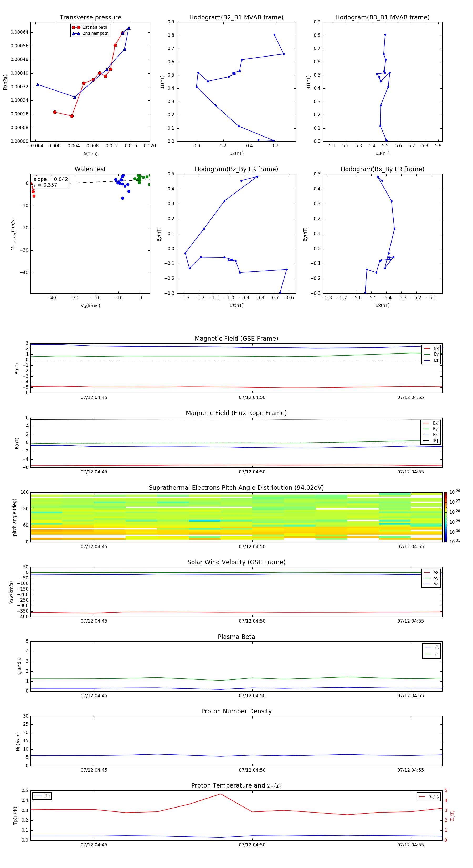Viewport: 473px width, 868px height.
Task: Click 'Solar Wind Velocity (GSE Frame)' title
Action: [236, 562]
